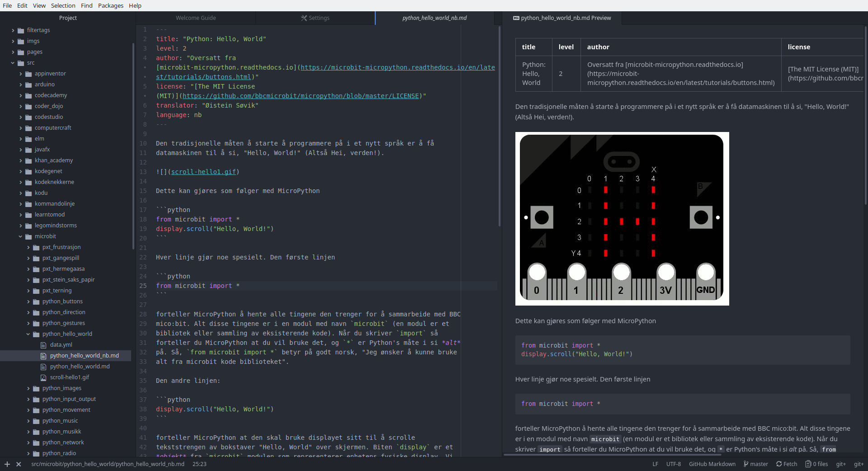Select the python_hello_world_nb.md editor tab
Screen dimensions: 868x471
434,18
